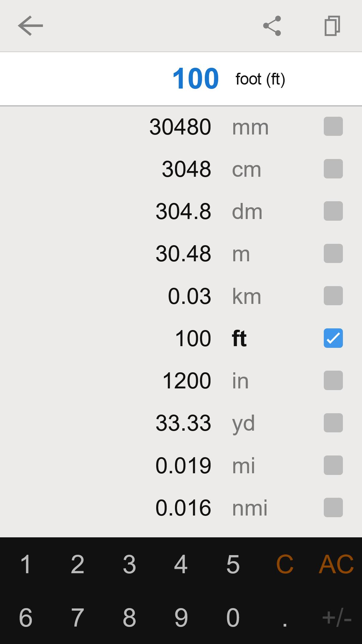Tap the blue 100 input value
Image resolution: width=362 pixels, height=644 pixels.
coord(195,79)
